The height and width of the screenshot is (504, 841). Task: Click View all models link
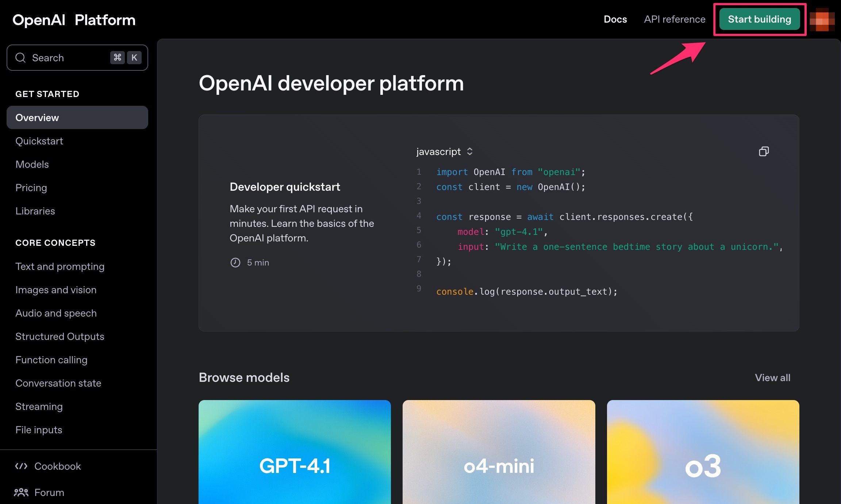772,378
